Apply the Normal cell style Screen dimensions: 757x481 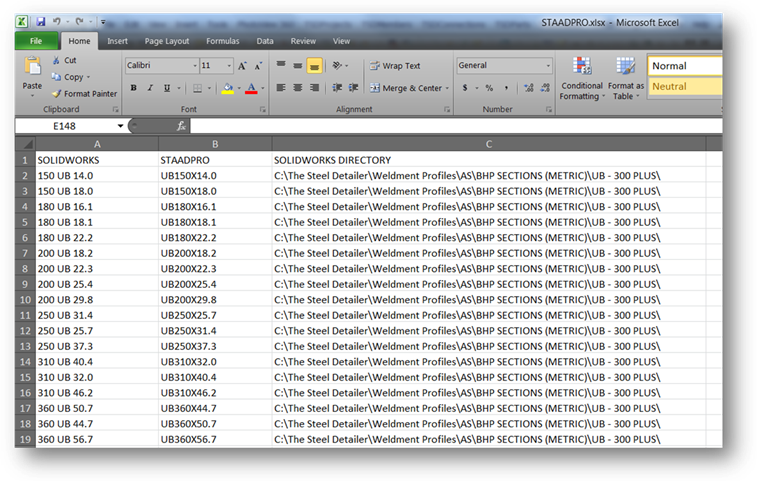point(685,66)
